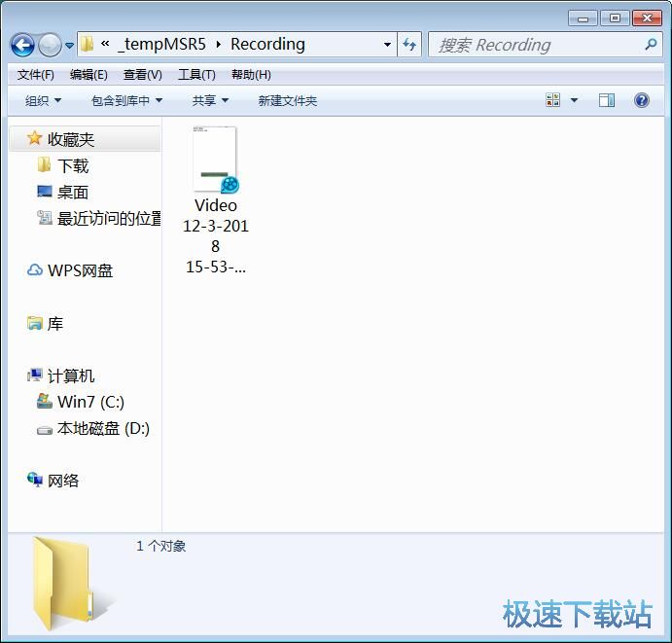672x643 pixels.
Task: Refresh the Recording folder view
Action: click(x=409, y=44)
